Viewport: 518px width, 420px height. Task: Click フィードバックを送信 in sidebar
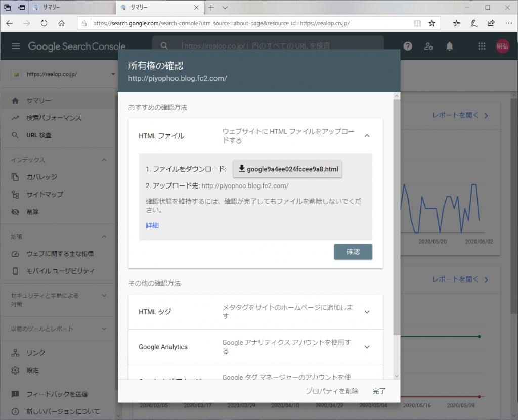click(58, 394)
